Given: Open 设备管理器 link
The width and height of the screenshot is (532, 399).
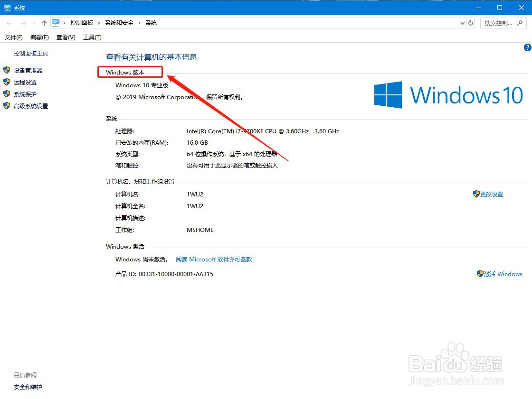Looking at the screenshot, I should click(28, 70).
